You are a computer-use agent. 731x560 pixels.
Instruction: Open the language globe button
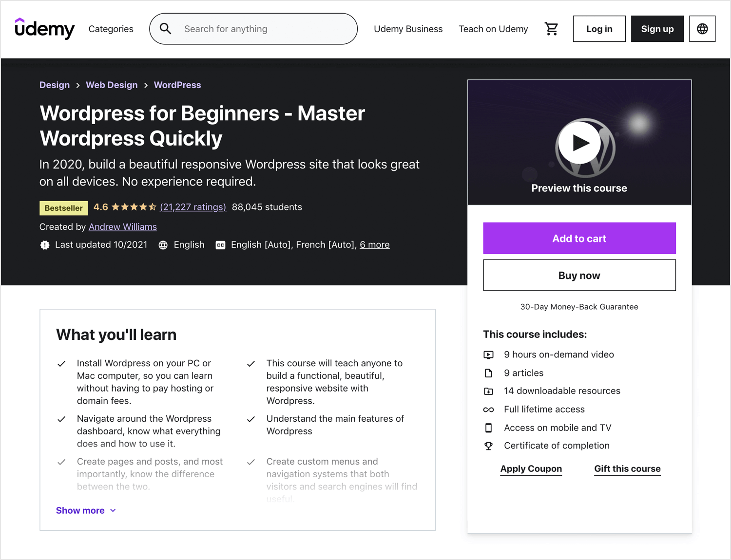702,29
